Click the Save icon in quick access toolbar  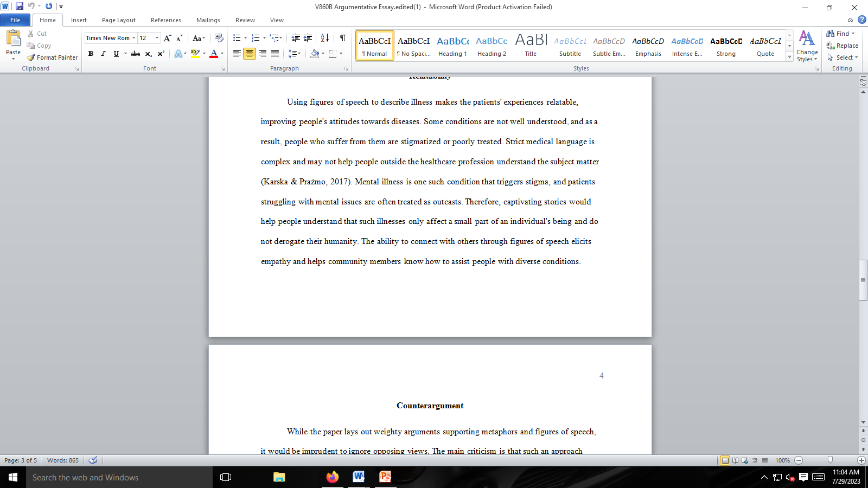coord(20,6)
